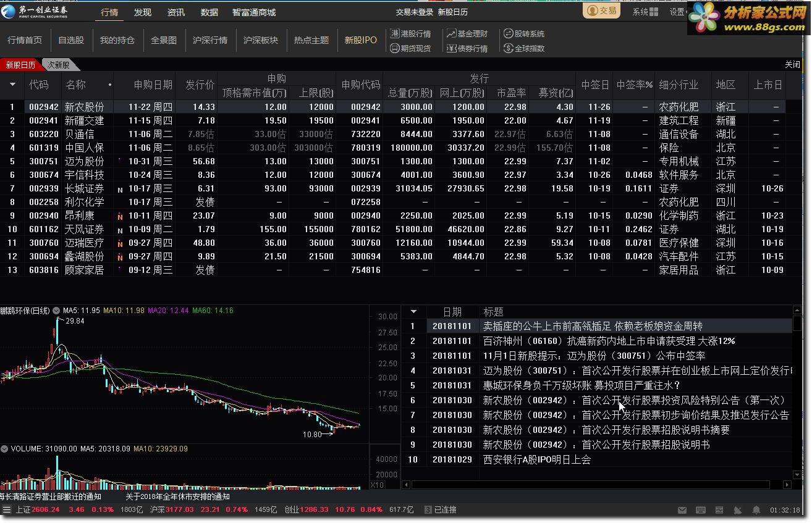Open the 设置 settings menu
Viewport: 812px width, 523px height.
[x=677, y=12]
